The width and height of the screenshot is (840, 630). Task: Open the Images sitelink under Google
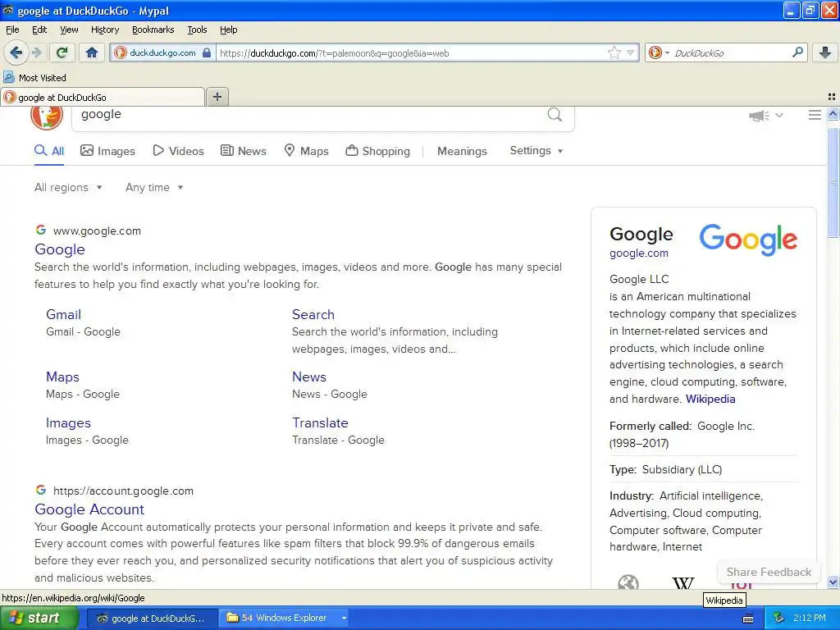[x=68, y=422]
